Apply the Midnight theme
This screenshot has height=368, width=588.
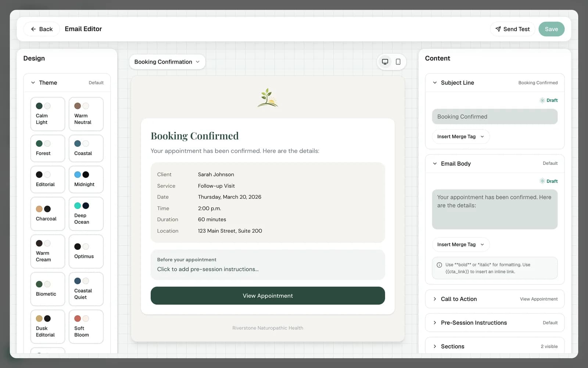[86, 179]
